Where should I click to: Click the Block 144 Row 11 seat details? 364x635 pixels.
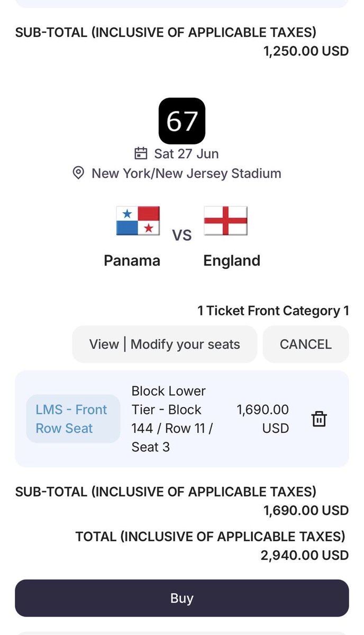coord(171,419)
